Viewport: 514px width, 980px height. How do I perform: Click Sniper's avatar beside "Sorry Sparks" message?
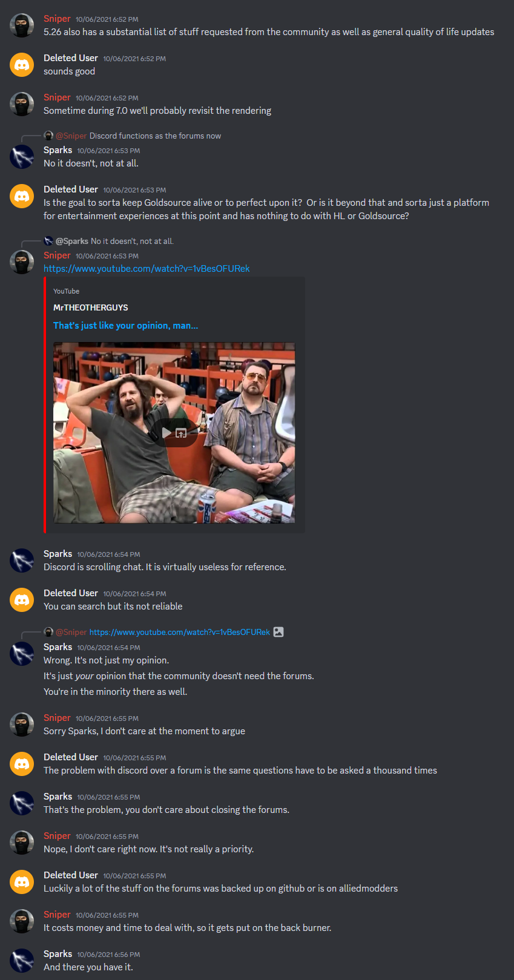click(22, 725)
